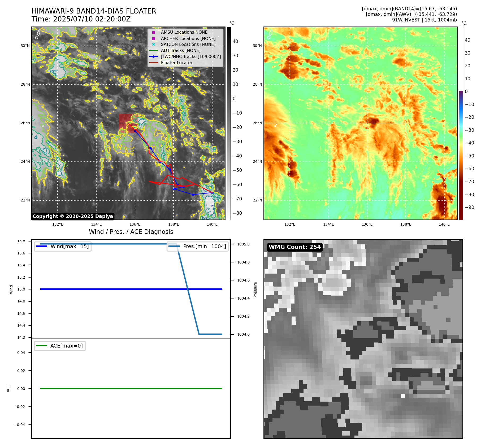
Task: Click the 15.8 wind axis tick label
Action: 21,241
